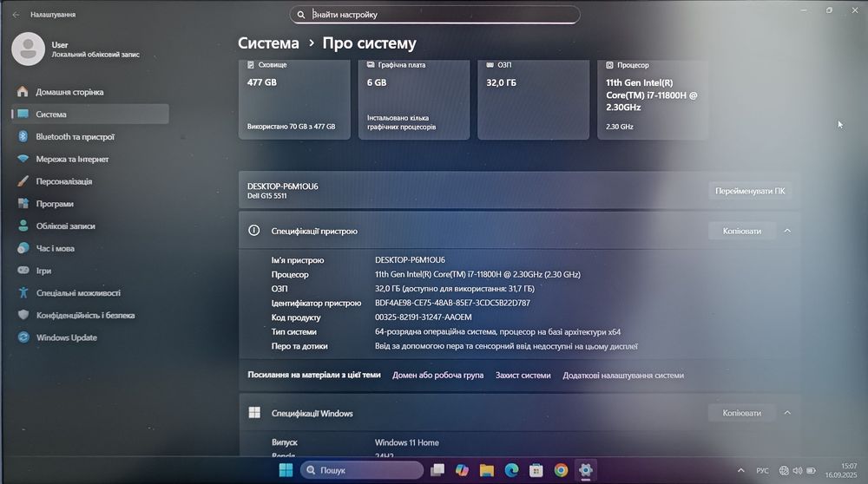
Task: Click the network globe icon in the tray
Action: [x=784, y=471]
